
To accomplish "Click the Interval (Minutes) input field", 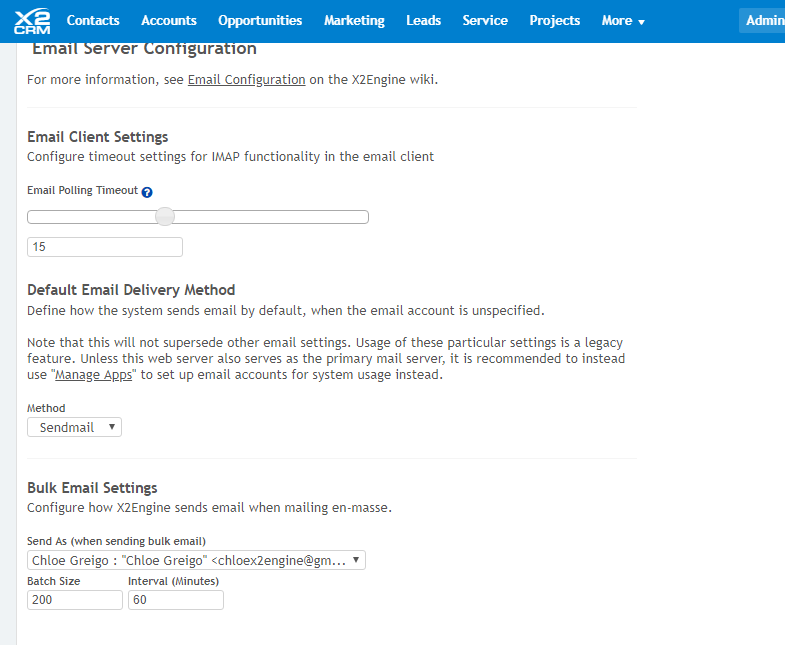I will (x=176, y=600).
